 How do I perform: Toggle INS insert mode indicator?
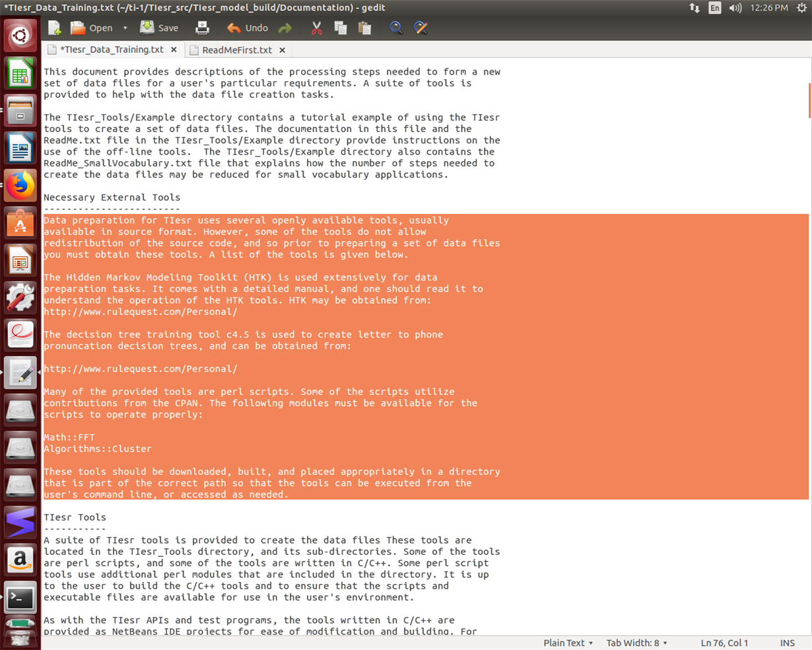tap(787, 643)
